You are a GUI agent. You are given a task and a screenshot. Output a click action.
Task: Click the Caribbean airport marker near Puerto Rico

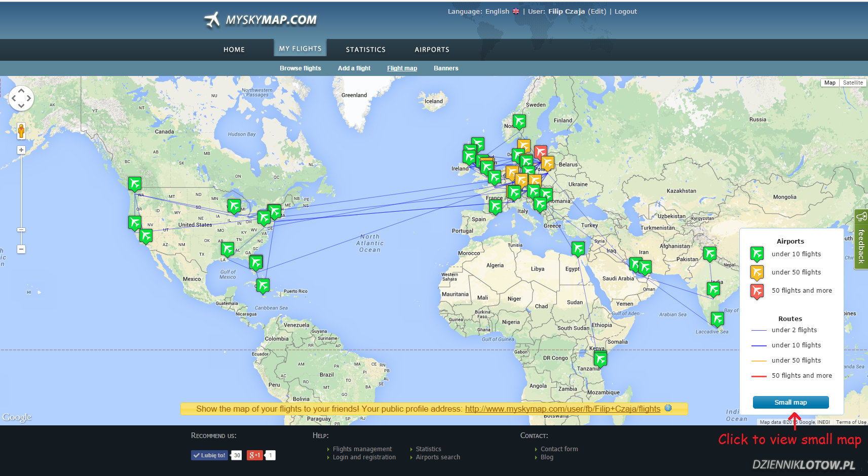[x=263, y=286]
